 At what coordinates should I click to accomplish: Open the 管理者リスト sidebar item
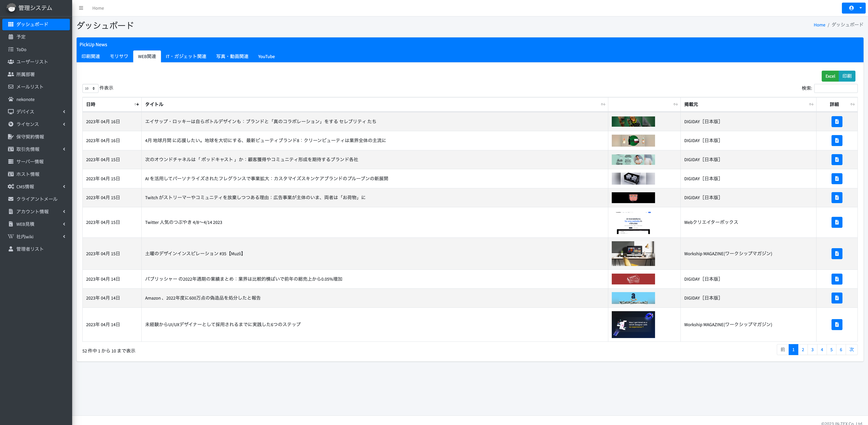pyautogui.click(x=30, y=249)
